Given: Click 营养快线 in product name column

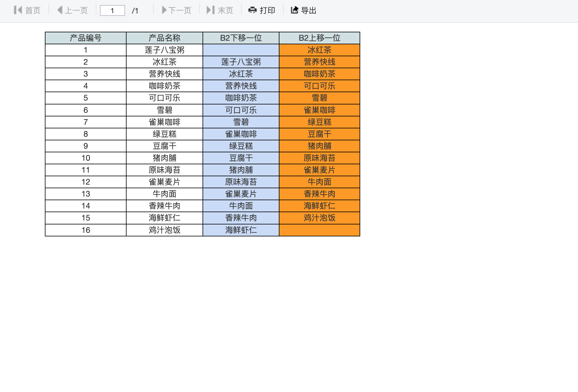Looking at the screenshot, I should [165, 74].
